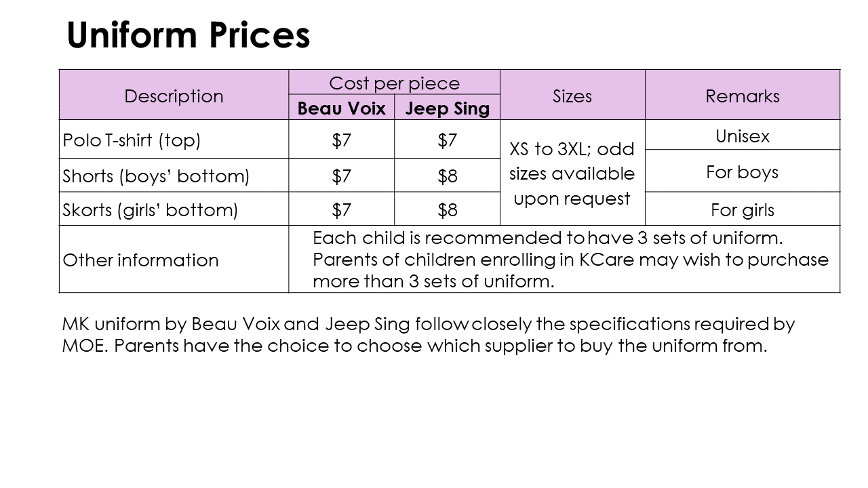This screenshot has height=488, width=868.
Task: Click the Uniform Prices title
Action: [188, 35]
